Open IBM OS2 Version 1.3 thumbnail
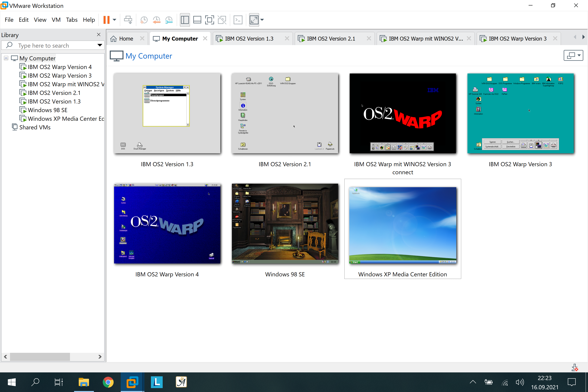The image size is (588, 392). [x=167, y=113]
